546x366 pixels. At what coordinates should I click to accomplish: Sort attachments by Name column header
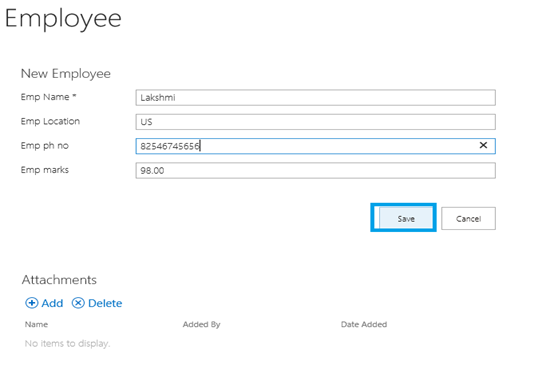click(x=36, y=325)
